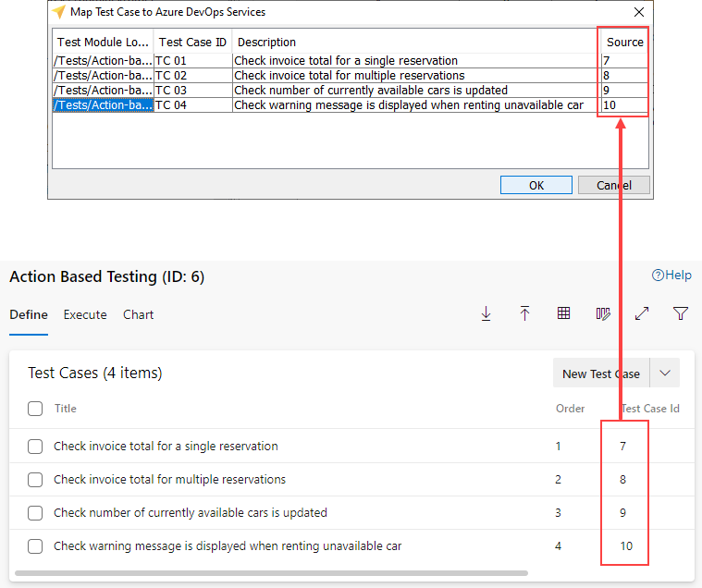
Task: Switch to the Define tab
Action: [x=29, y=314]
